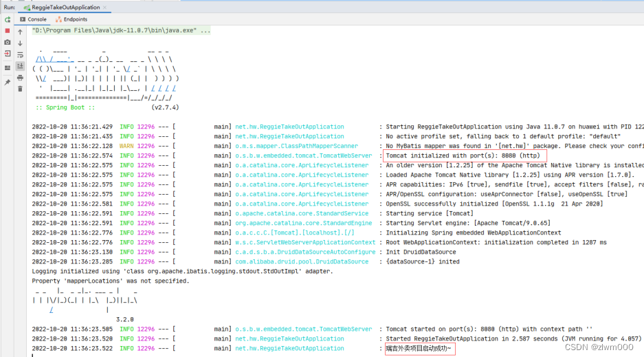Click c.a.d.s.b.a.DruidDataSourceAutoConfigure logger name
Viewport: 644px width, 357px height.
coord(305,252)
